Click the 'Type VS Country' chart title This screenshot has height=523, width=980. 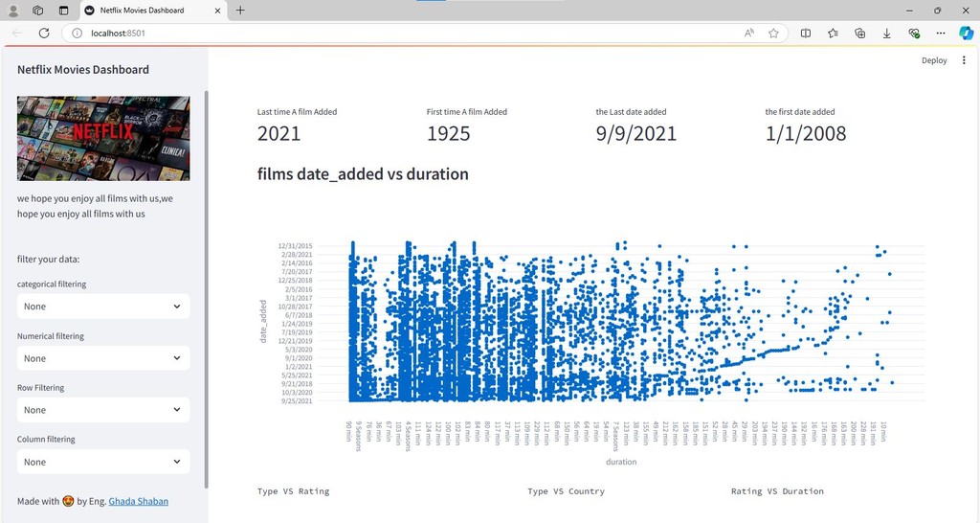tap(566, 491)
